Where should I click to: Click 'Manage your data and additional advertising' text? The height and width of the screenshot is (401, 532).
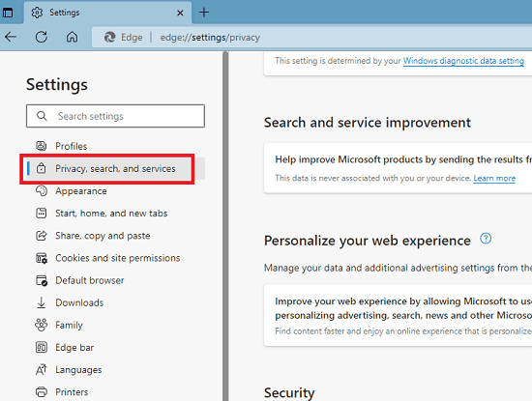click(398, 268)
